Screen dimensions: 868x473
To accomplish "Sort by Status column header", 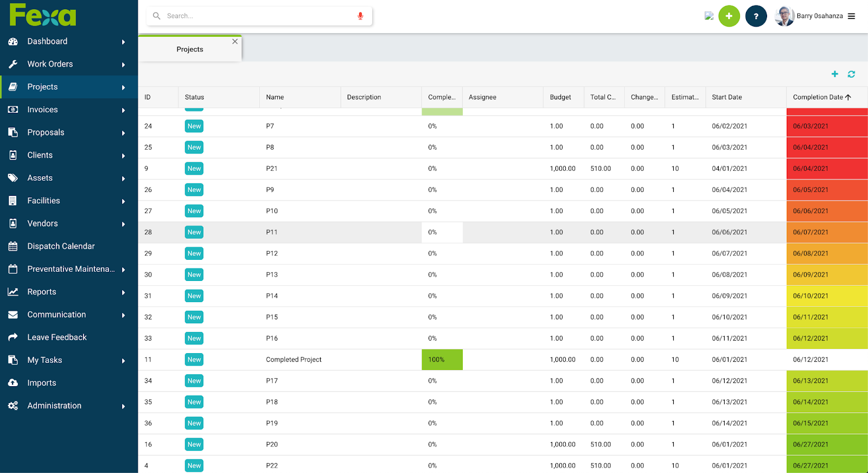I will click(219, 97).
